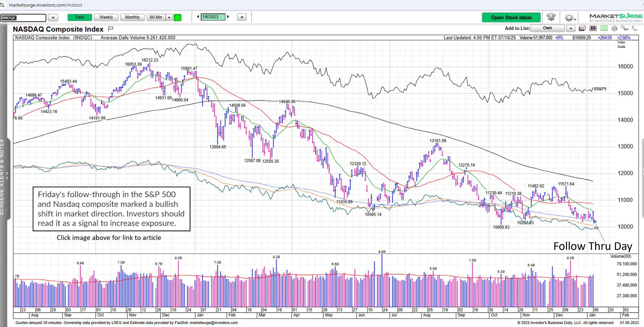Open the alerts bell icon
The height and width of the screenshot is (327, 644).
point(551,17)
